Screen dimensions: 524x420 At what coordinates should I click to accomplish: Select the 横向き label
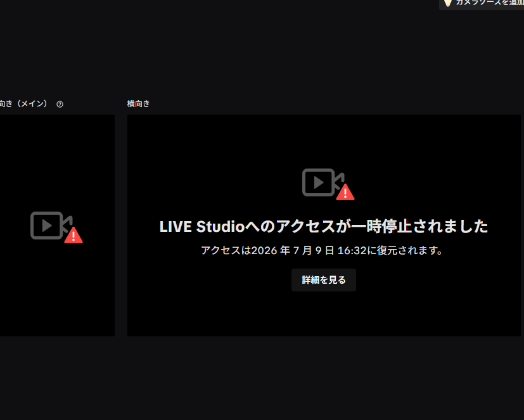coord(138,104)
